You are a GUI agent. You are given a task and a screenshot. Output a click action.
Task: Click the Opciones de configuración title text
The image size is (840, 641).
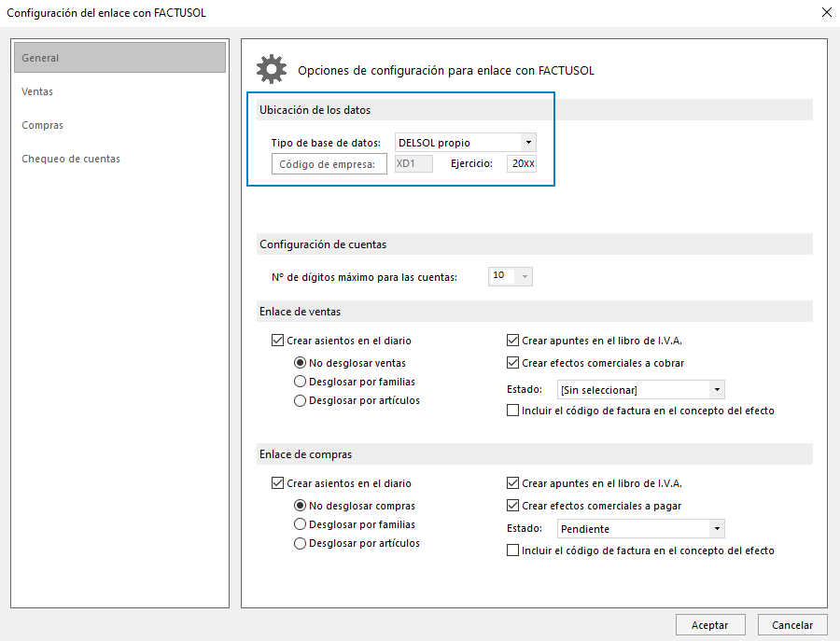pos(446,71)
